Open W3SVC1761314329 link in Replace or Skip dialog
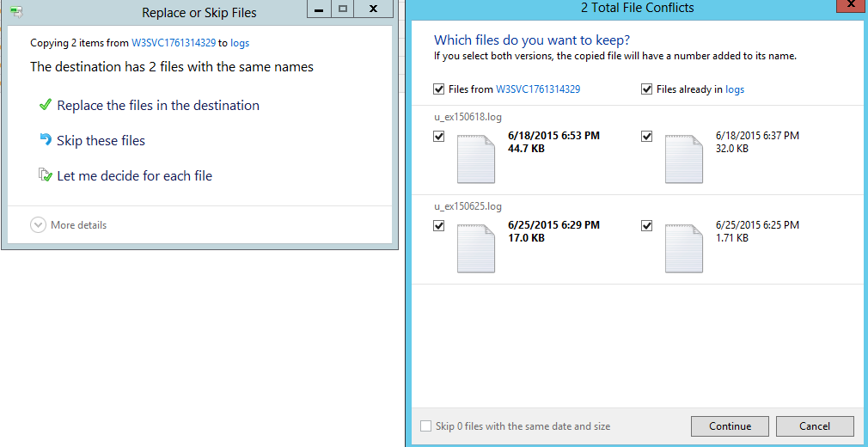Viewport: 868px width, 447px height. coord(174,43)
